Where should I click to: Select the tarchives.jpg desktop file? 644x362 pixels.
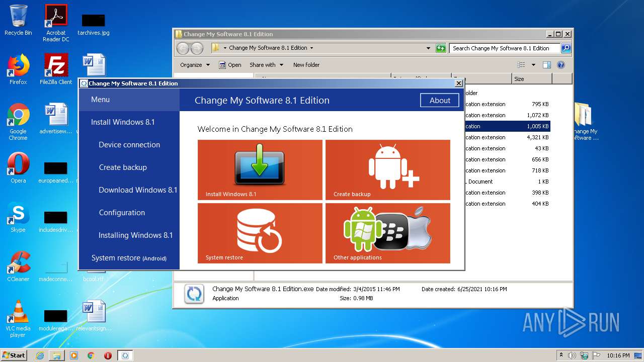pos(94,24)
